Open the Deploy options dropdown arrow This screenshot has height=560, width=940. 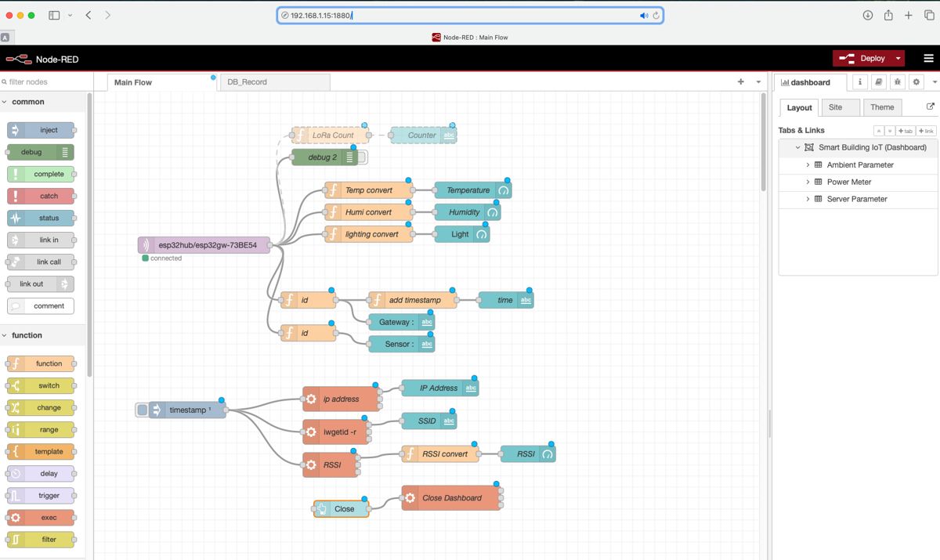pos(898,58)
